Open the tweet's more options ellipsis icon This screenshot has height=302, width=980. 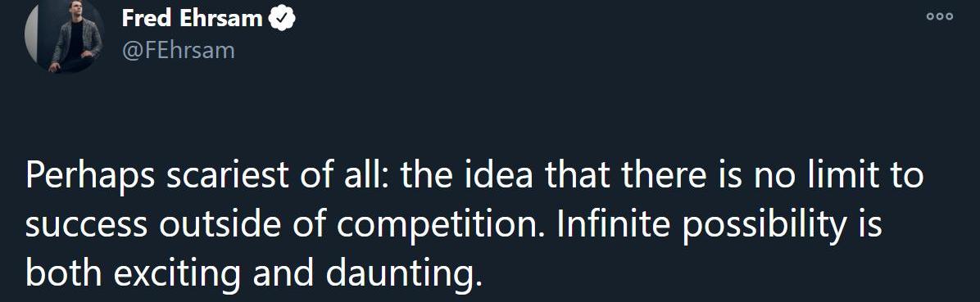click(939, 17)
